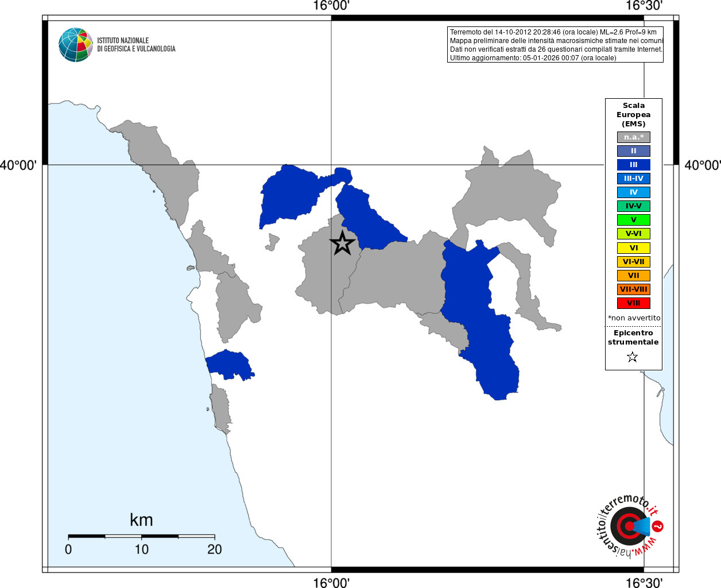The width and height of the screenshot is (721, 588).
Task: Select the III-IV legend swatch
Action: pos(634,179)
